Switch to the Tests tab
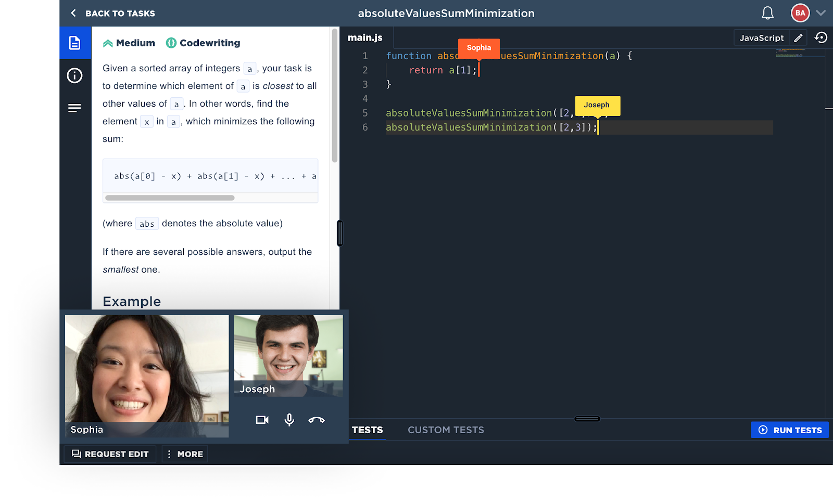 368,430
